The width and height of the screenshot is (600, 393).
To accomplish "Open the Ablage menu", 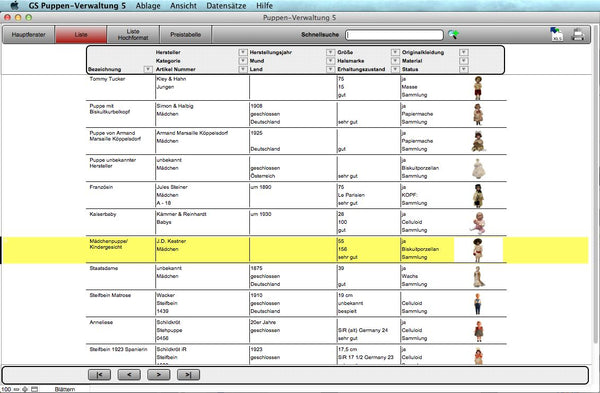I will point(148,6).
